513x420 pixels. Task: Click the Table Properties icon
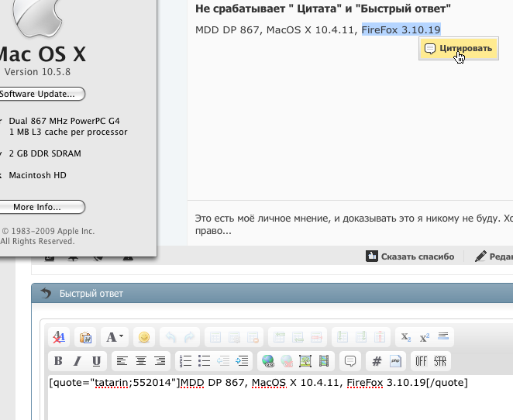click(x=234, y=337)
